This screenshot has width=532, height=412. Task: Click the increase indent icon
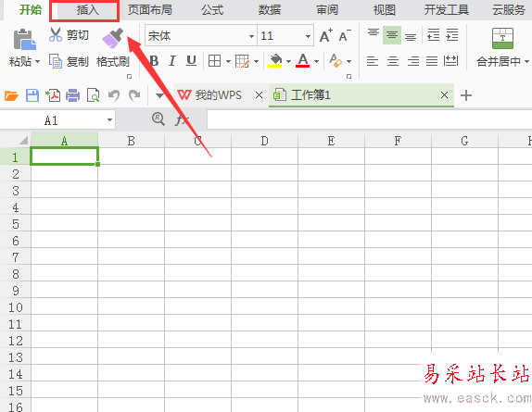pyautogui.click(x=452, y=35)
